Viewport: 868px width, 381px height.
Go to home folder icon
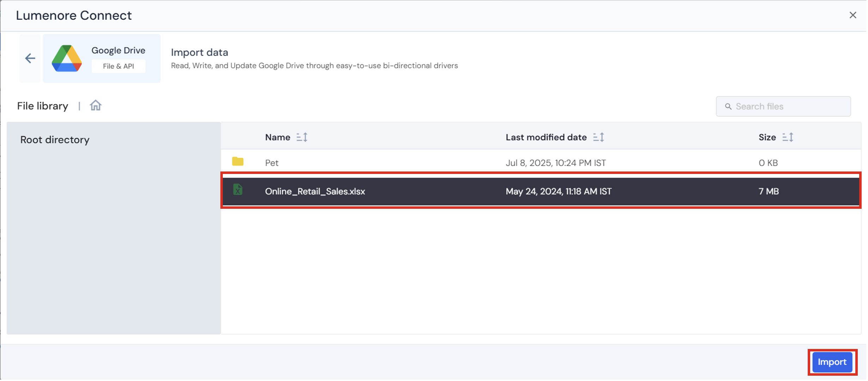coord(96,106)
